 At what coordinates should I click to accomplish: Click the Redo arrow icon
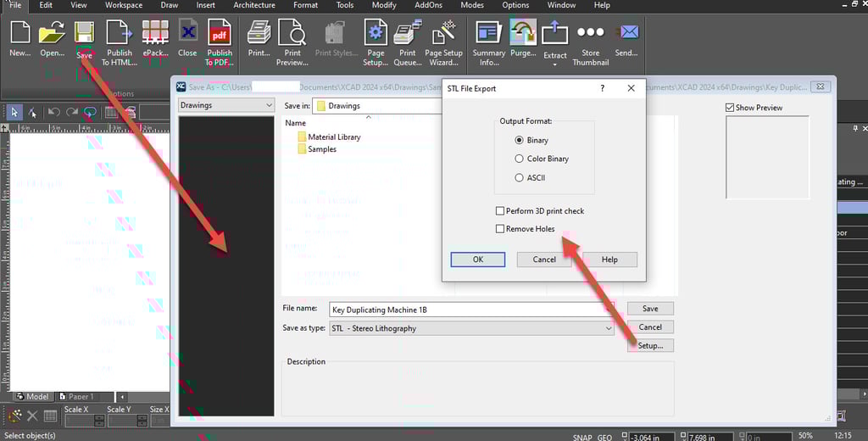(x=72, y=113)
